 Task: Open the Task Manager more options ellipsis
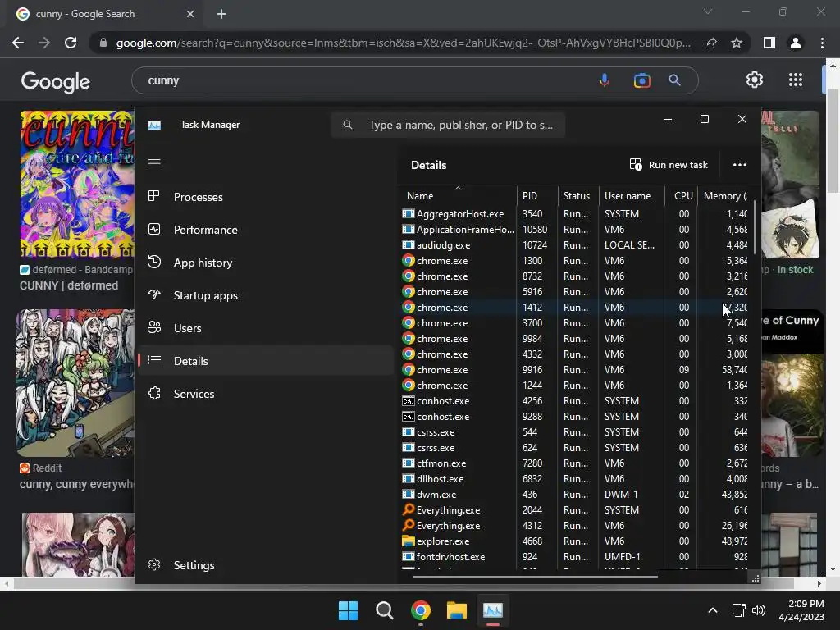[740, 165]
